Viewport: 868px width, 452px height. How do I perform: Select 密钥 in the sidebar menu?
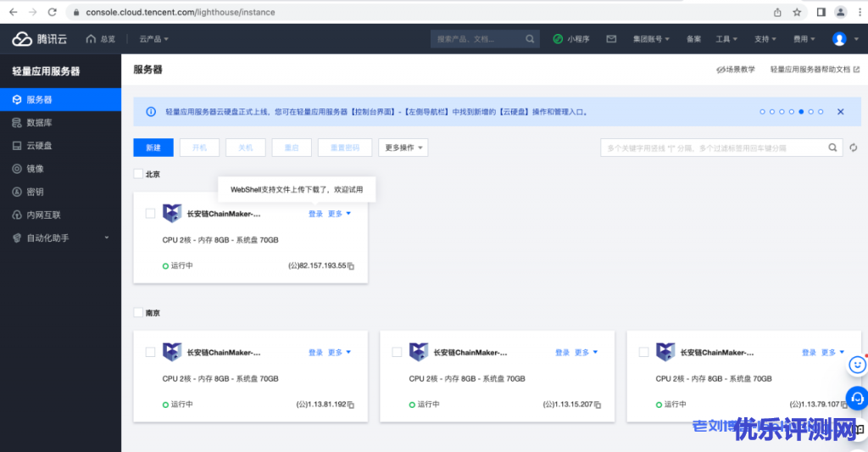tap(35, 193)
